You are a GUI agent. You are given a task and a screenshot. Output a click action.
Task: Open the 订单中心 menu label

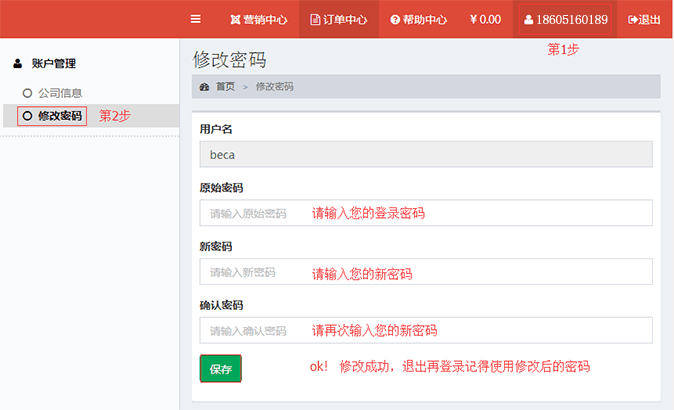(345, 19)
